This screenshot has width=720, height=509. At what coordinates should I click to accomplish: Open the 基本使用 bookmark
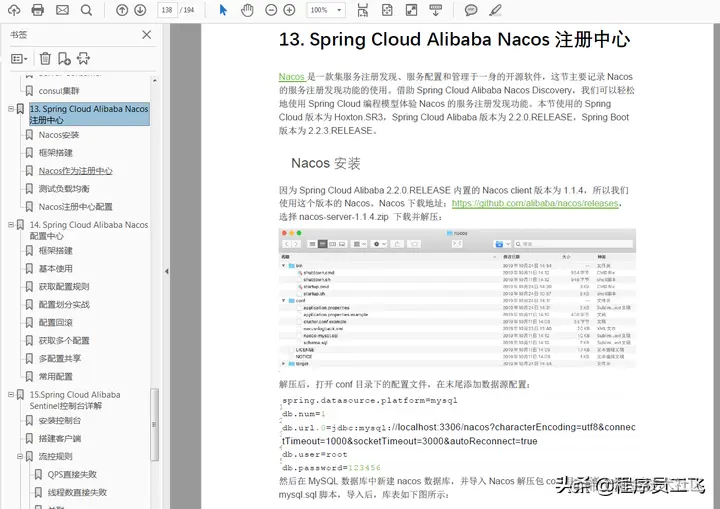coord(56,268)
